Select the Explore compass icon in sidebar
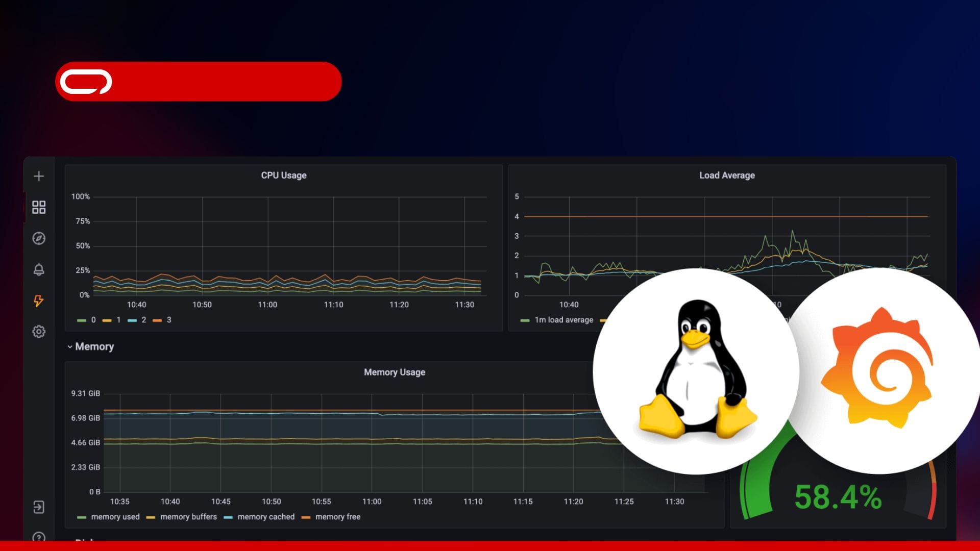Screen dimensions: 980x551 [x=39, y=238]
